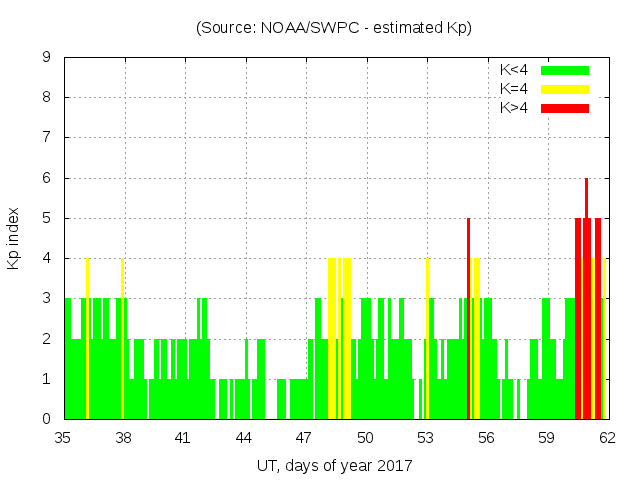
Task: Click the x-axis tick label 59
Action: pyautogui.click(x=546, y=438)
